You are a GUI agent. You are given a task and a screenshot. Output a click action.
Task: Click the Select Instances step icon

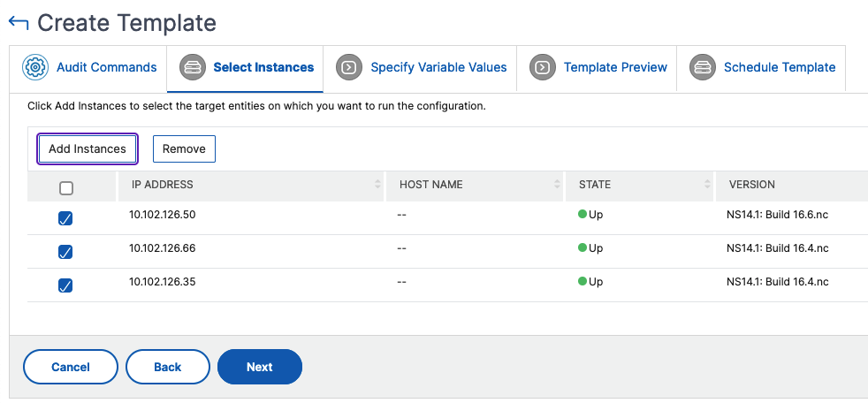tap(193, 67)
